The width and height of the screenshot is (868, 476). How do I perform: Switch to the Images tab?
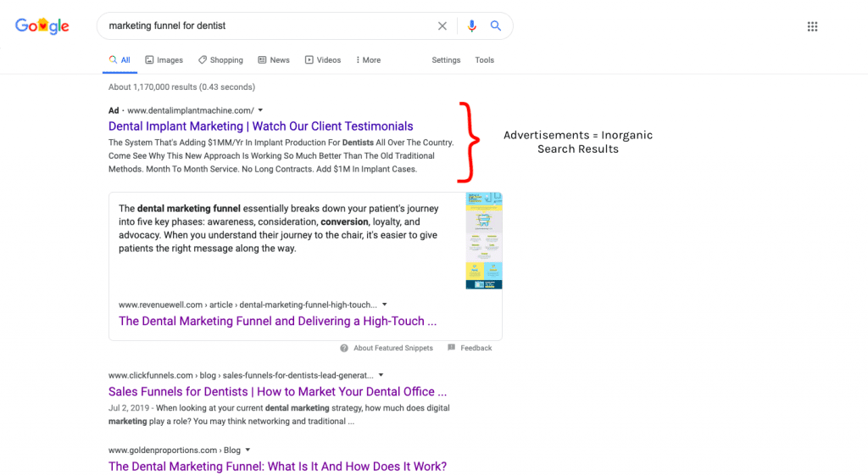(x=164, y=60)
